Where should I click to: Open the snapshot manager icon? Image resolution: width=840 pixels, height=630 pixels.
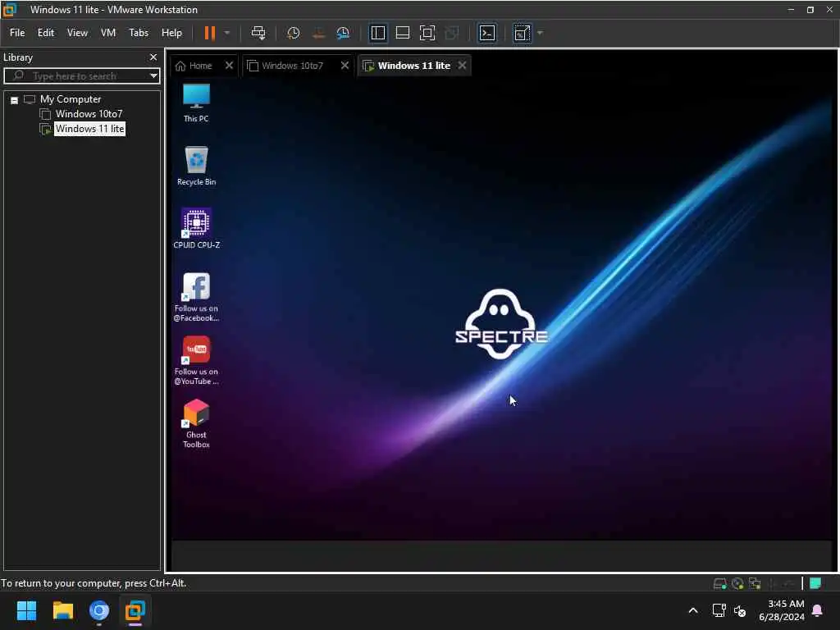[343, 33]
